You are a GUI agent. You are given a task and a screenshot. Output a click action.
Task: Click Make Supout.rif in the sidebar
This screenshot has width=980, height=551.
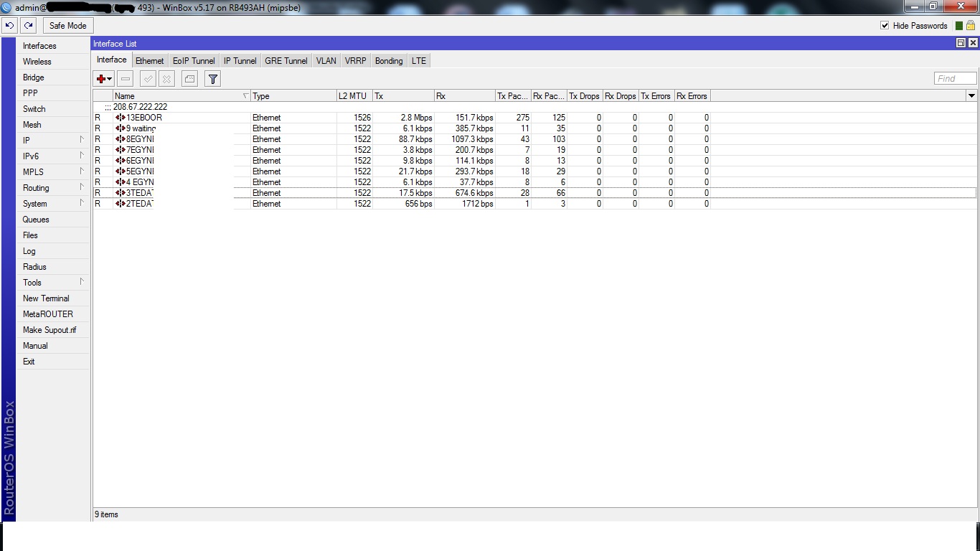(48, 329)
